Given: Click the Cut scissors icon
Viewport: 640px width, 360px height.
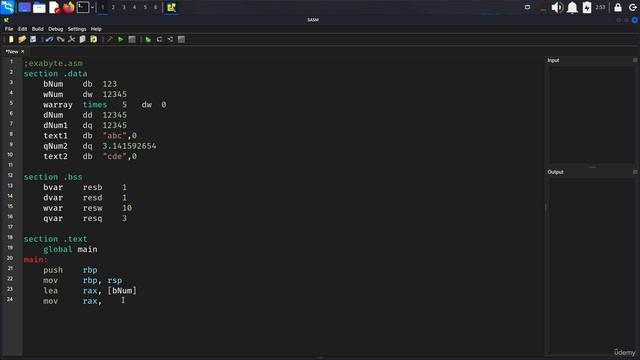Looking at the screenshot, I should click(x=71, y=40).
